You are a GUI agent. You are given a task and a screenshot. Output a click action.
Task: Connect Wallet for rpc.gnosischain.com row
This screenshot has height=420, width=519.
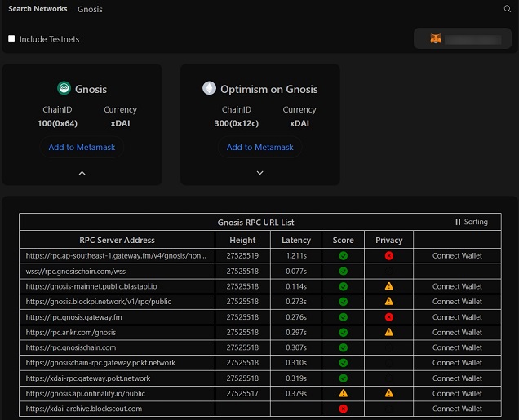tap(457, 347)
